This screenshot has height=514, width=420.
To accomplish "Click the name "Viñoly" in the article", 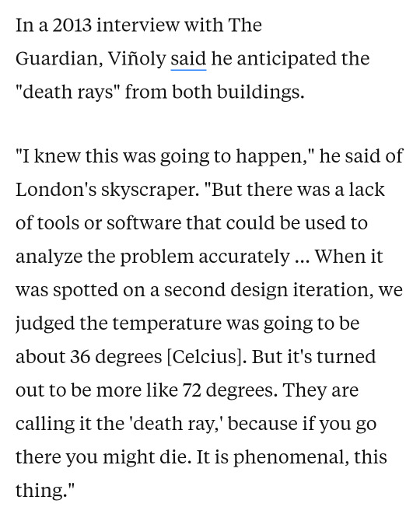I will pos(137,61).
